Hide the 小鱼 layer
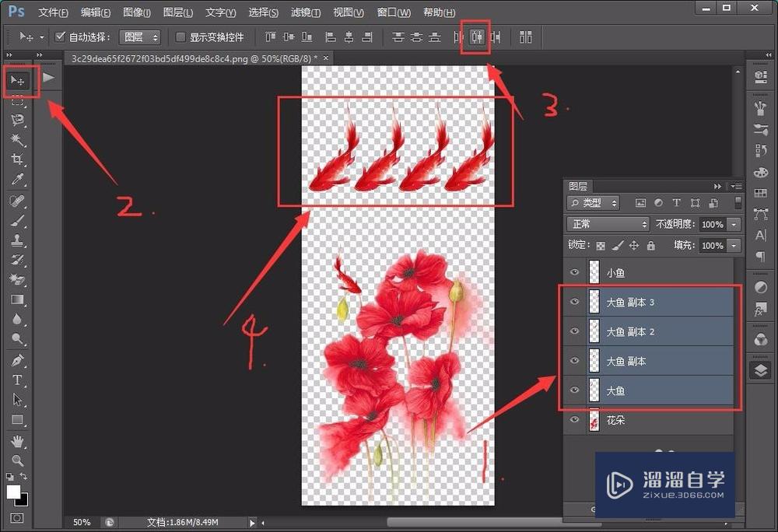778x532 pixels. [575, 272]
